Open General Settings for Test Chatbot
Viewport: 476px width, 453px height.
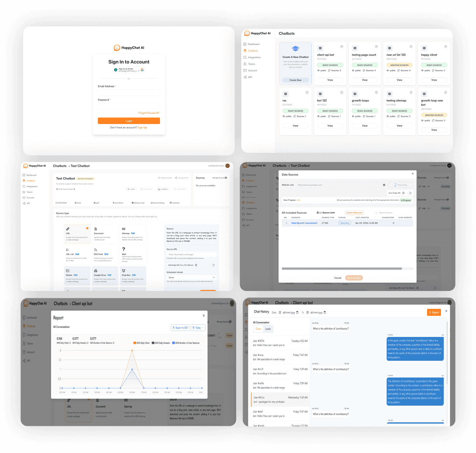click(158, 203)
